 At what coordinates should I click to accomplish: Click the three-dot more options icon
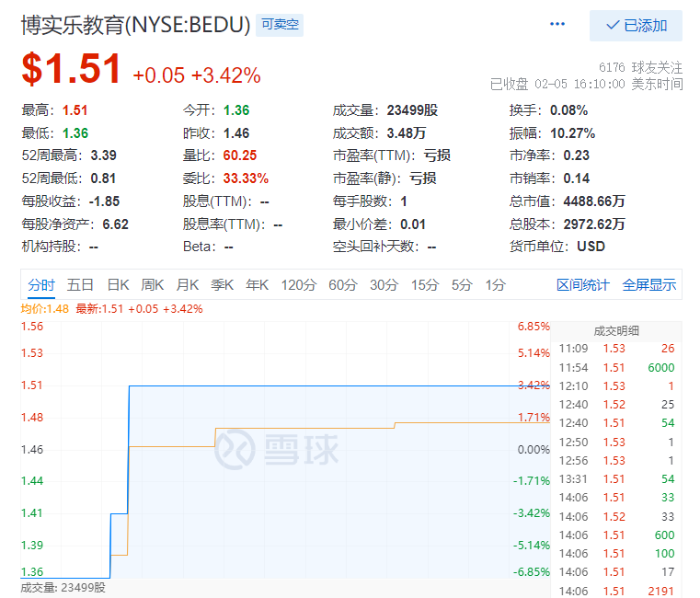pyautogui.click(x=557, y=25)
